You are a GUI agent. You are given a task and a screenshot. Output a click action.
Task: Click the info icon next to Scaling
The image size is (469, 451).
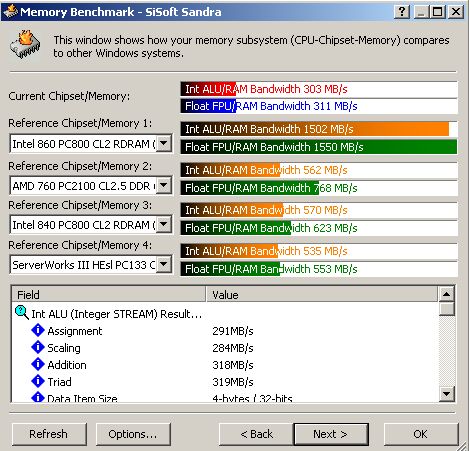(38, 347)
